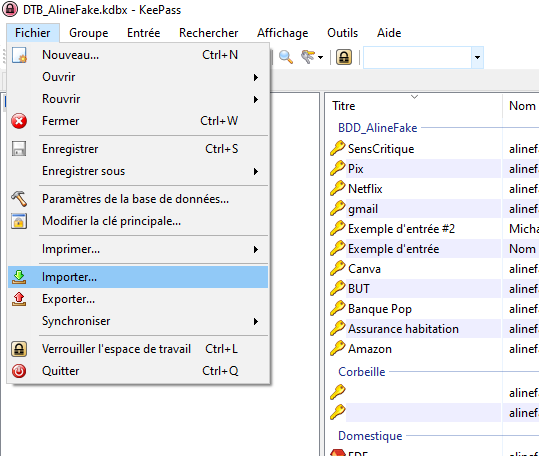The image size is (539, 456).
Task: Click the key icon of gmail entry
Action: point(338,208)
